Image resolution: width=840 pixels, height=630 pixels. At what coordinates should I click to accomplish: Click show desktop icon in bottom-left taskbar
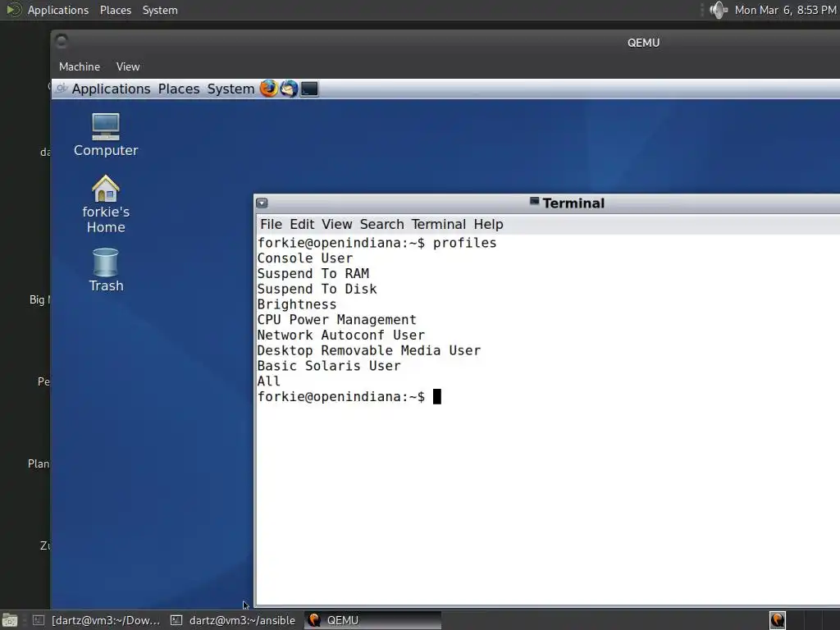(x=10, y=620)
